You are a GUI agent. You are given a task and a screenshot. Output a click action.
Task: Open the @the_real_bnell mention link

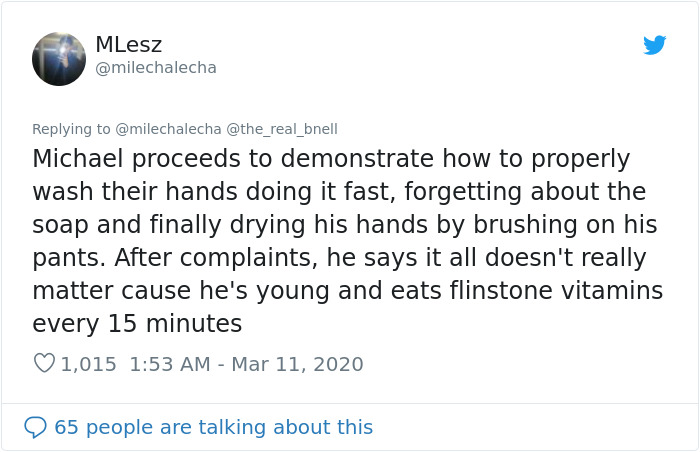(282, 129)
